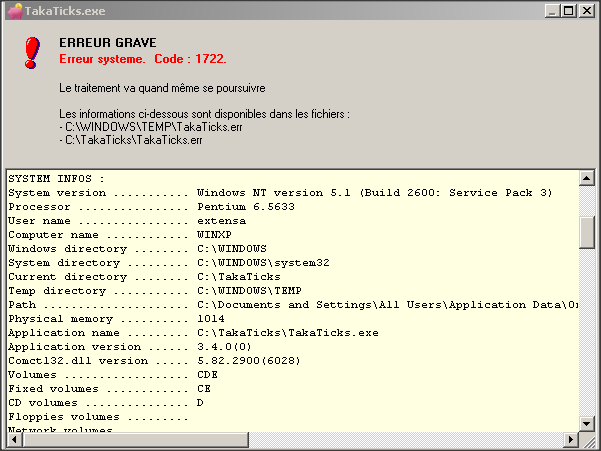Click the Processor 'Pentium 6.5633' line
Screen dimensions: 601x451
click(x=151, y=207)
